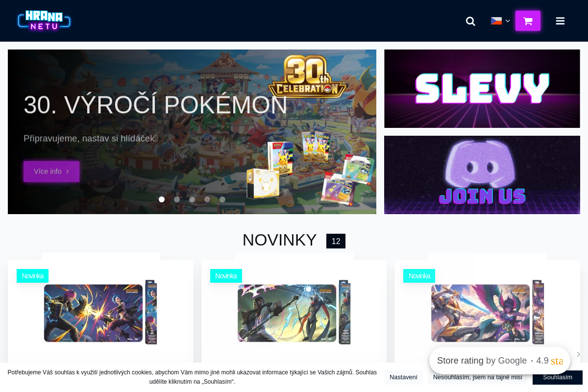Open cookie Nastavení settings
Screen dimensions: 588x392
coord(403,377)
